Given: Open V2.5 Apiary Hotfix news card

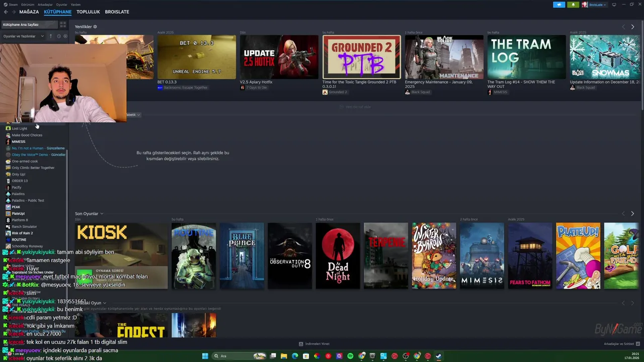Looking at the screenshot, I should coord(279,57).
